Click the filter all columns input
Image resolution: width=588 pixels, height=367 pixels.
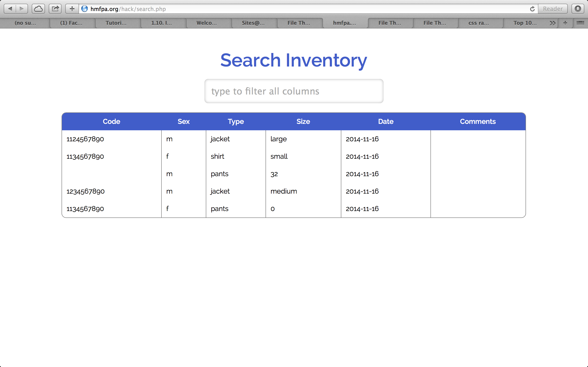tap(294, 91)
